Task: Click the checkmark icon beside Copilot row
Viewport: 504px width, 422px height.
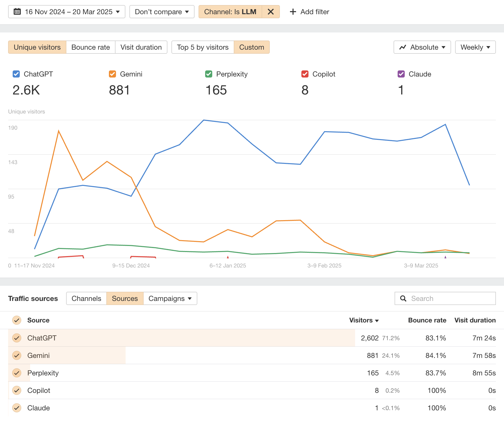Action: point(17,390)
